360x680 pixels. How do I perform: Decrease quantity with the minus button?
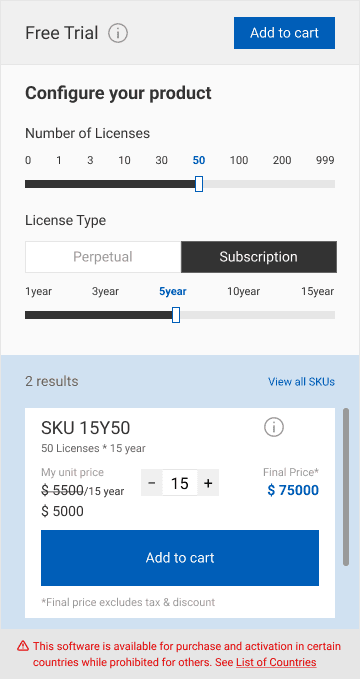152,483
